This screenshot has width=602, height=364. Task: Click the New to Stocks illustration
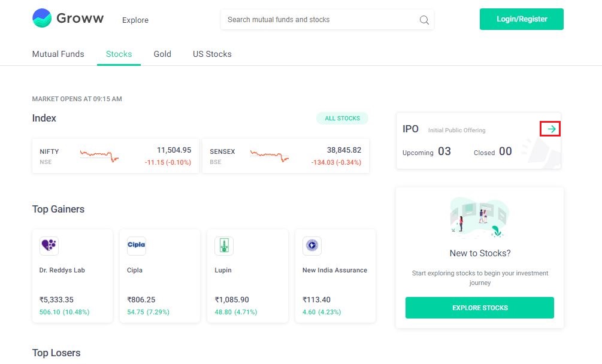(480, 217)
